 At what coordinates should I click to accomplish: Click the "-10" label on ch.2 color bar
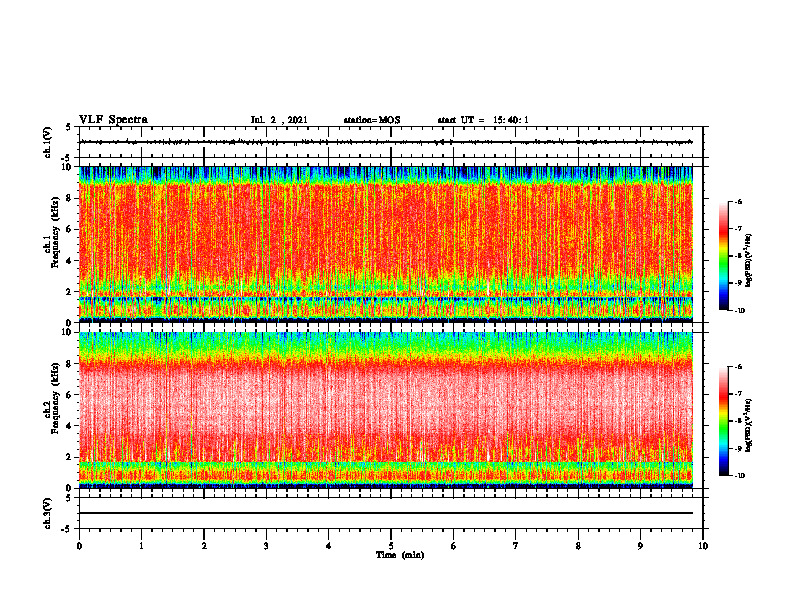tap(740, 476)
